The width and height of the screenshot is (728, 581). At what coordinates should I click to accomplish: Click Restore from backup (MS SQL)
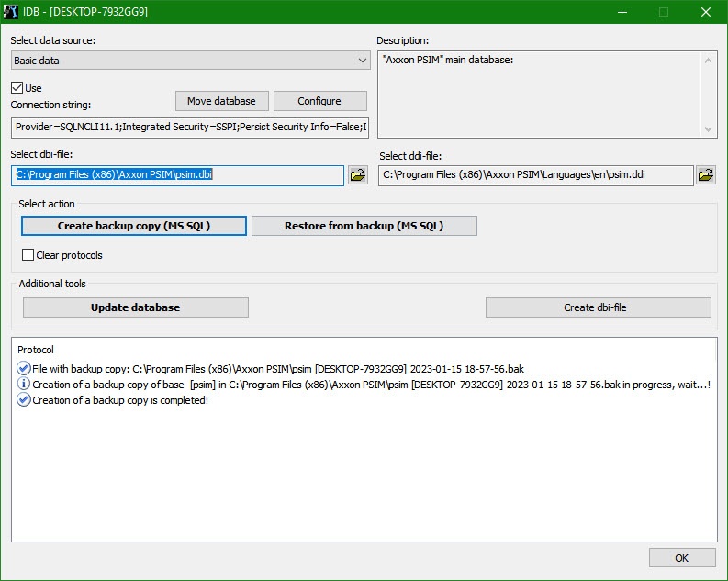pyautogui.click(x=364, y=226)
